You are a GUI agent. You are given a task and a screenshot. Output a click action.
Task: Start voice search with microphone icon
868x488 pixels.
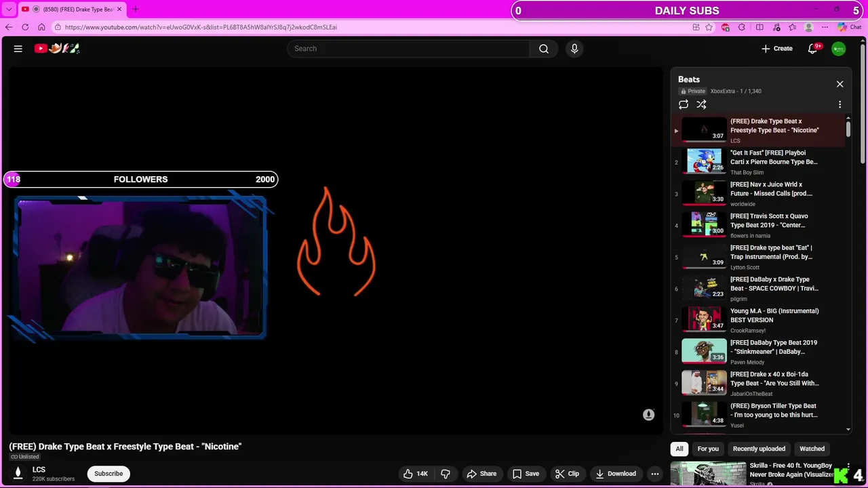pyautogui.click(x=574, y=49)
